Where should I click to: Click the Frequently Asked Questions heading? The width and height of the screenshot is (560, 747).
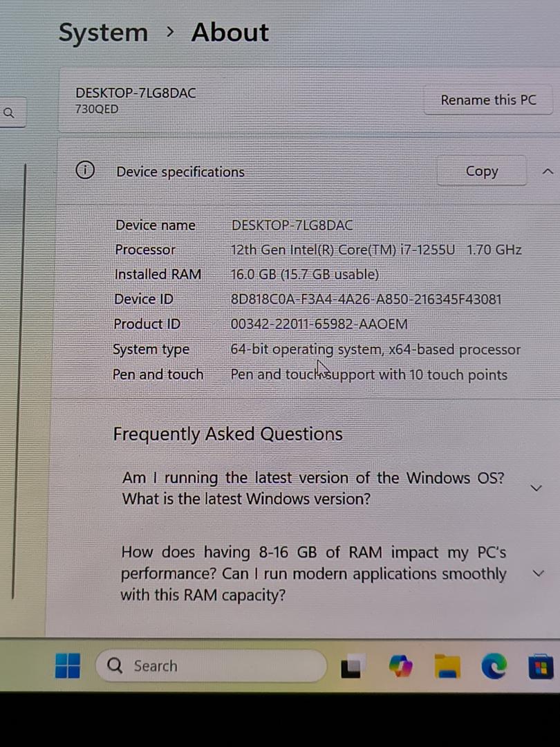pyautogui.click(x=227, y=434)
